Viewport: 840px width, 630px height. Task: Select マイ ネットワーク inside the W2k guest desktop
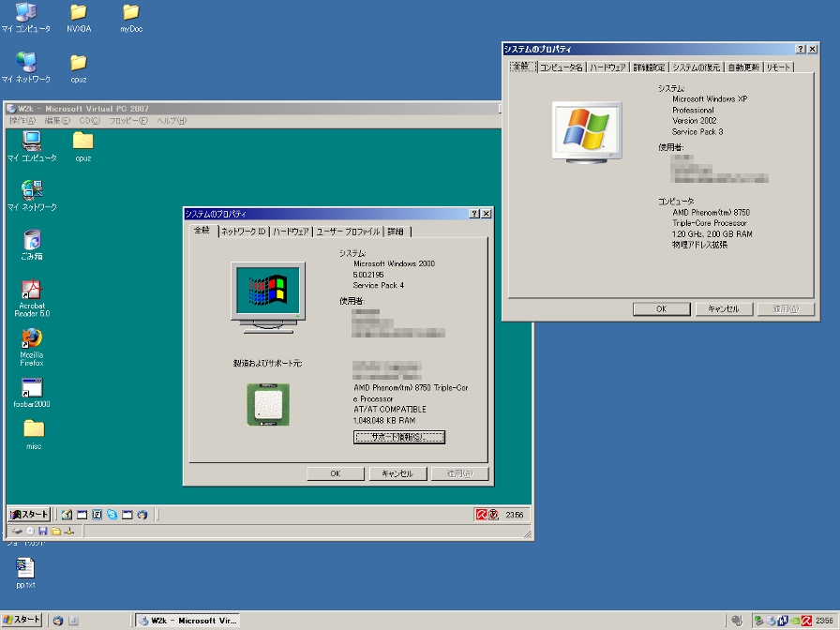pos(32,196)
